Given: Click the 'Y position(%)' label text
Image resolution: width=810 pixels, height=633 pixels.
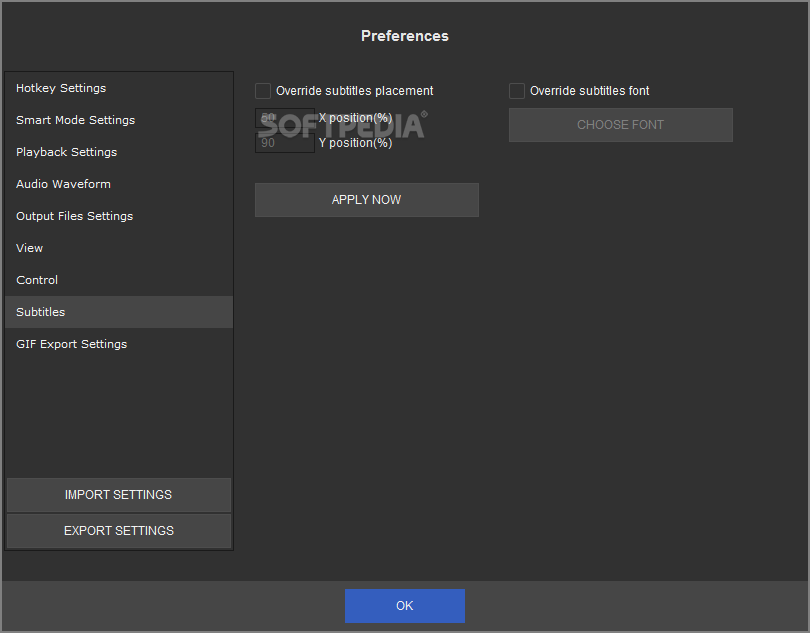Looking at the screenshot, I should pyautogui.click(x=355, y=143).
